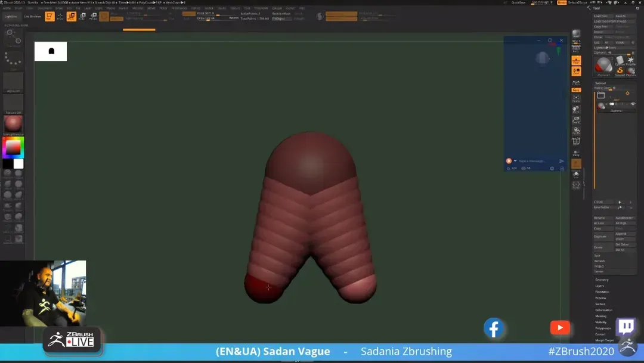Open the material sphere thumbnail

click(13, 125)
